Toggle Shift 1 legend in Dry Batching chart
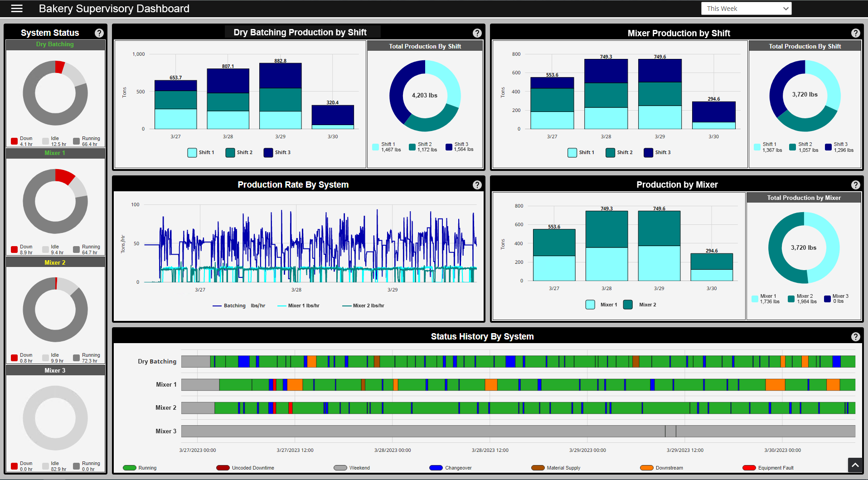 [x=201, y=152]
